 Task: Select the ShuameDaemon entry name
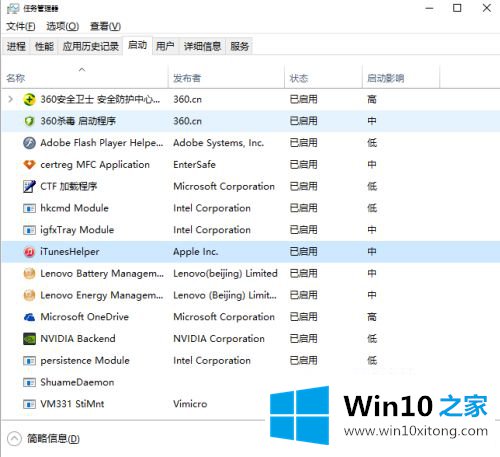[77, 382]
